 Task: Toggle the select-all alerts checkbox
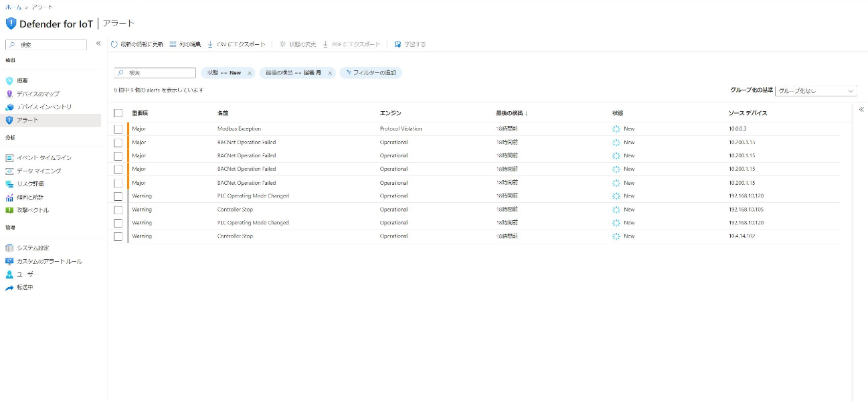pos(118,113)
